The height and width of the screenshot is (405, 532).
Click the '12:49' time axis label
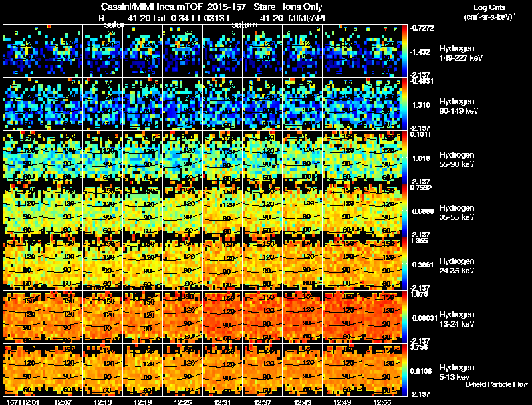tap(343, 402)
